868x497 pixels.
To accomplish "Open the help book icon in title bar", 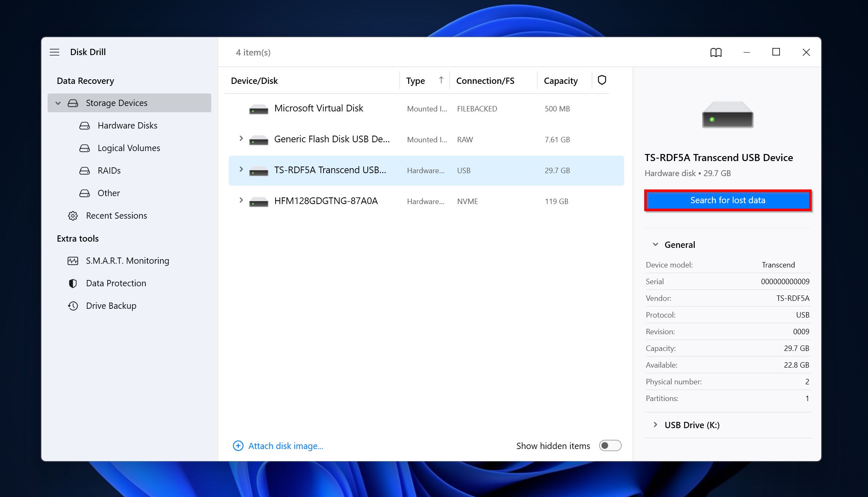I will pos(716,52).
